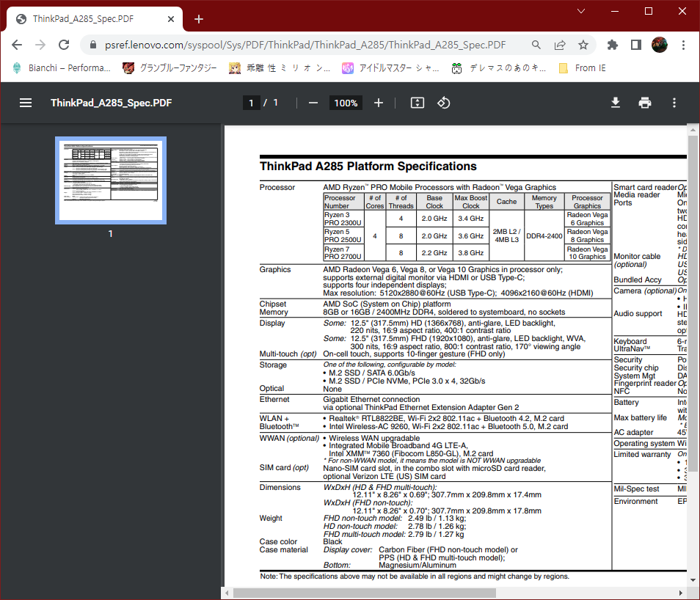Select the ThinkPad_A285_Spec.PDF tab
This screenshot has width=700, height=600.
pos(95,19)
